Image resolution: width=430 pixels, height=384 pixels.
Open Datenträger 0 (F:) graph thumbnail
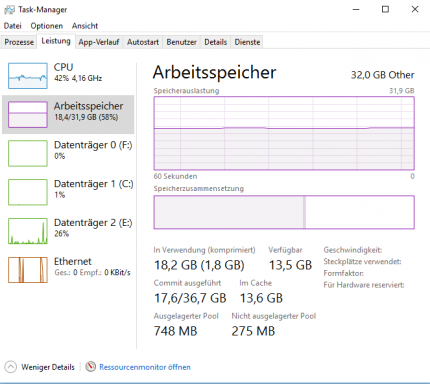[x=28, y=153]
